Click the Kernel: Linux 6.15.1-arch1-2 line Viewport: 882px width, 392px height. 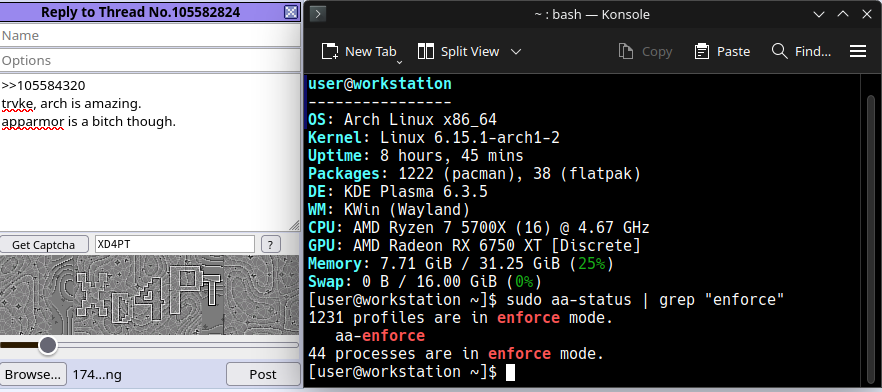tap(434, 138)
